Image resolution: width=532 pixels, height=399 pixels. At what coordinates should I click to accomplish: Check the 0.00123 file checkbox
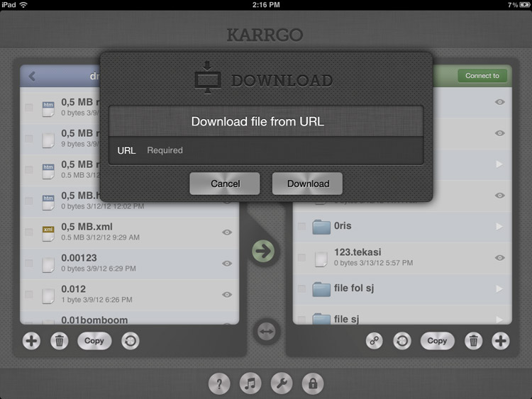[29, 263]
